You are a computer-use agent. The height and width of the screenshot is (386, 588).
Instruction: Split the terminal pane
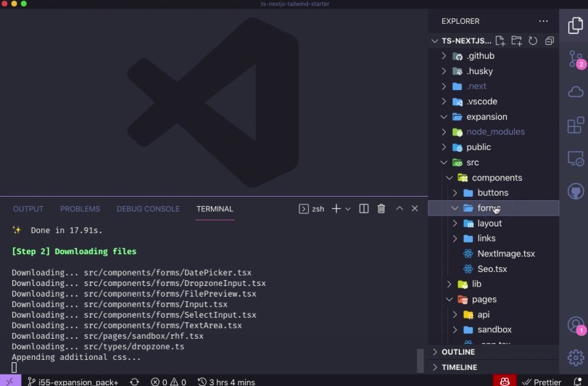pos(364,209)
